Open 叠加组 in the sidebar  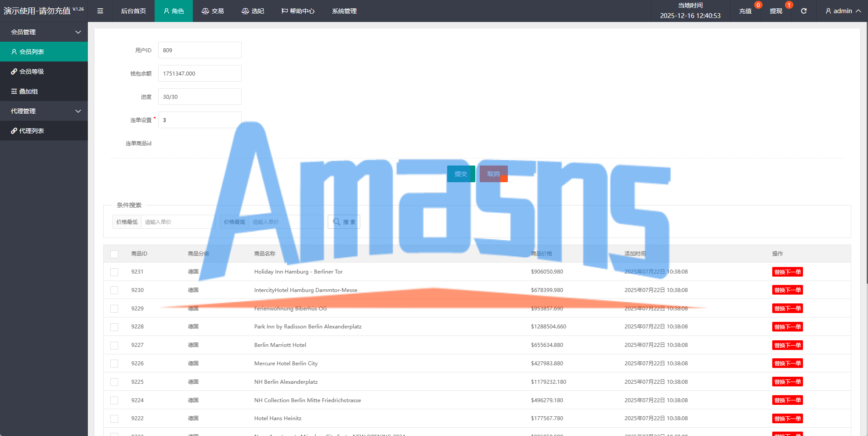[44, 91]
